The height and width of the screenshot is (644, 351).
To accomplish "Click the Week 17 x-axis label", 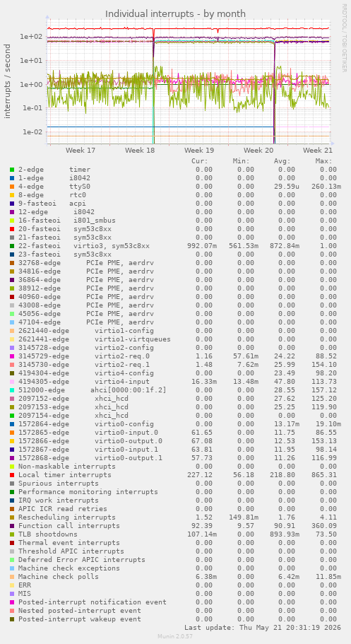I will pyautogui.click(x=81, y=151).
